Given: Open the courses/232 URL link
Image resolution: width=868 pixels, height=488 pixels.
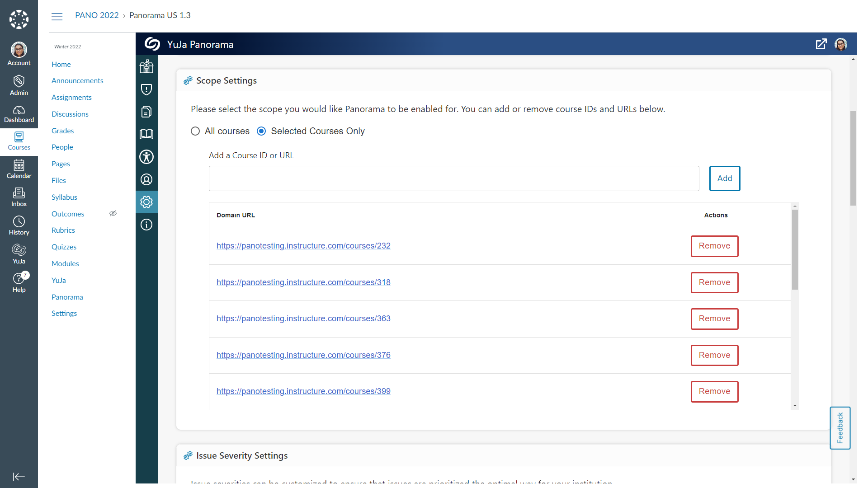Looking at the screenshot, I should [303, 246].
